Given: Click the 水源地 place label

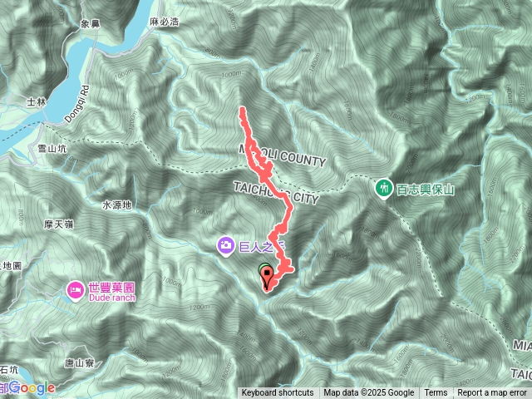Looking at the screenshot, I should click(x=117, y=205).
